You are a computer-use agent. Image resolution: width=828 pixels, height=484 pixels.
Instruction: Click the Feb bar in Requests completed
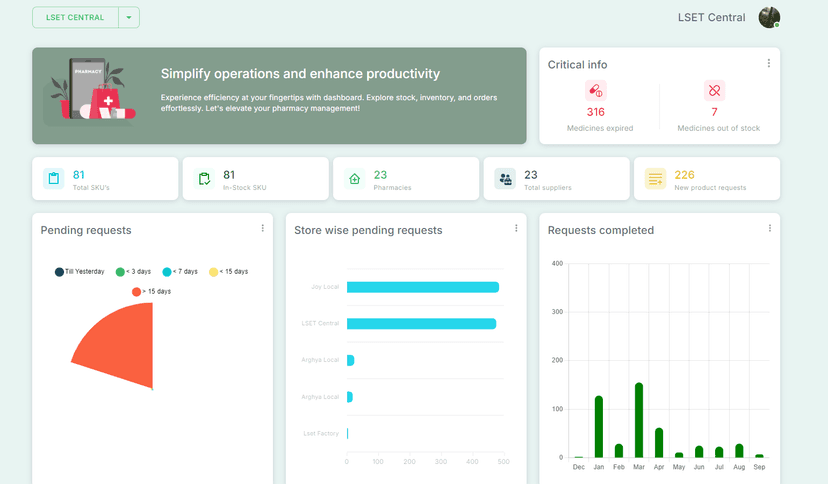(619, 451)
